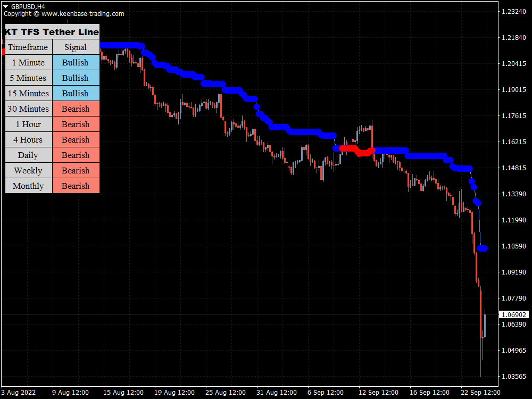Image resolution: width=532 pixels, height=399 pixels.
Task: Click the current price label 1.06902
Action: click(514, 315)
